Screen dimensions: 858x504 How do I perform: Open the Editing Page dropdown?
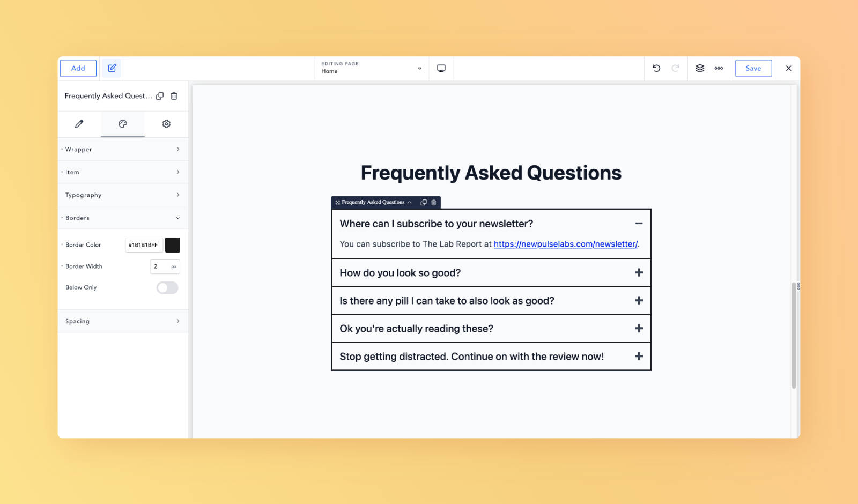pyautogui.click(x=371, y=68)
